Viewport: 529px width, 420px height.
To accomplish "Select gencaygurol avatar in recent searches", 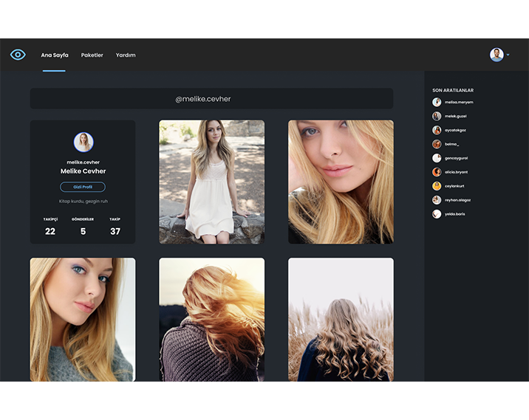I will click(x=437, y=158).
